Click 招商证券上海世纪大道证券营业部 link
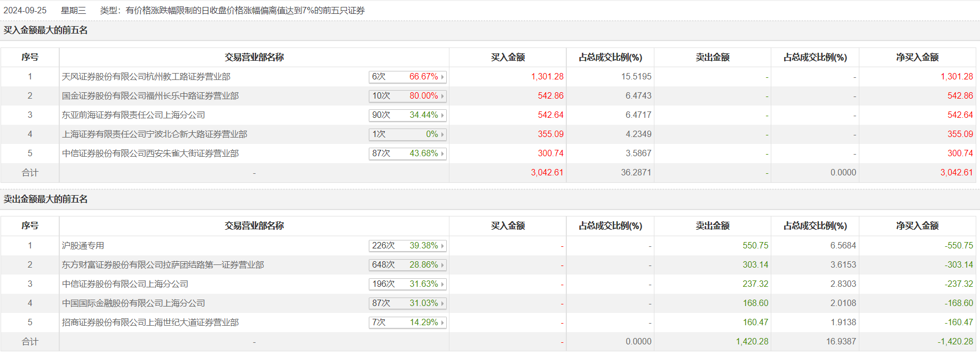Viewport: 980px width, 354px height. [150, 323]
